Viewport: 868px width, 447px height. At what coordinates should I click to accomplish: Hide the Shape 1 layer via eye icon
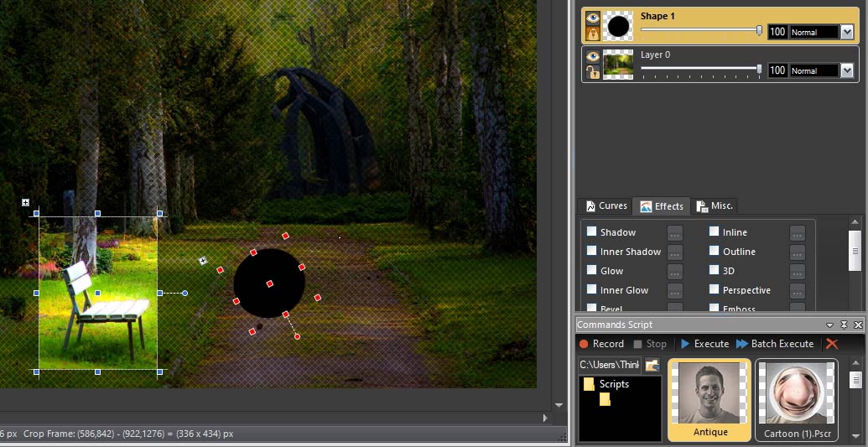point(593,18)
